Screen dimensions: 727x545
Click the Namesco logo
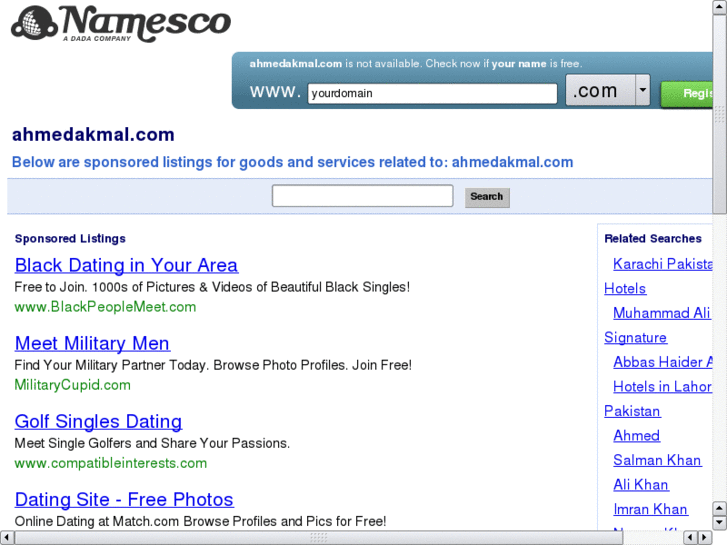[x=121, y=23]
